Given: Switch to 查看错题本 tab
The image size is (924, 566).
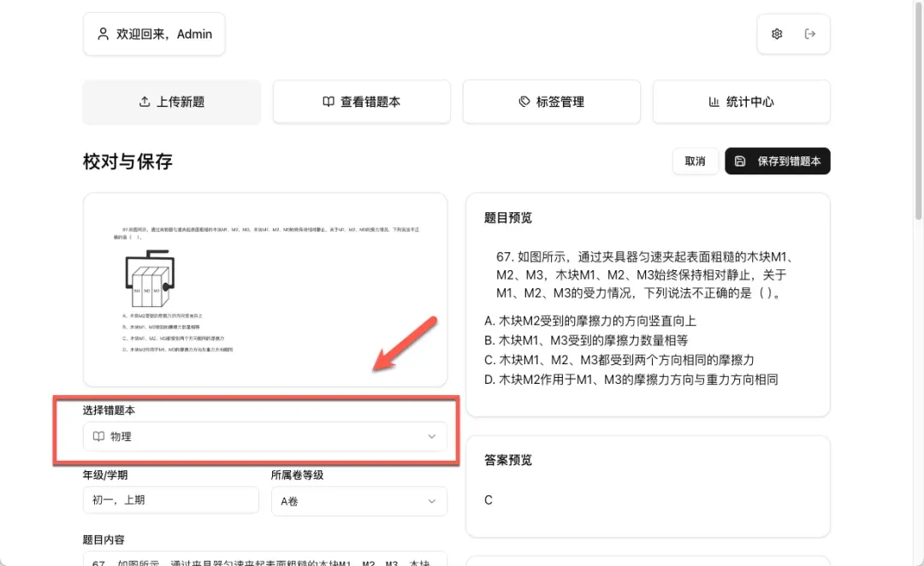Looking at the screenshot, I should [361, 102].
